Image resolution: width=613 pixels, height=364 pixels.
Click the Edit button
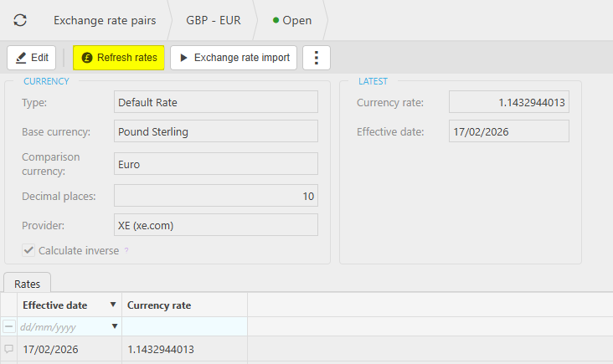click(33, 58)
